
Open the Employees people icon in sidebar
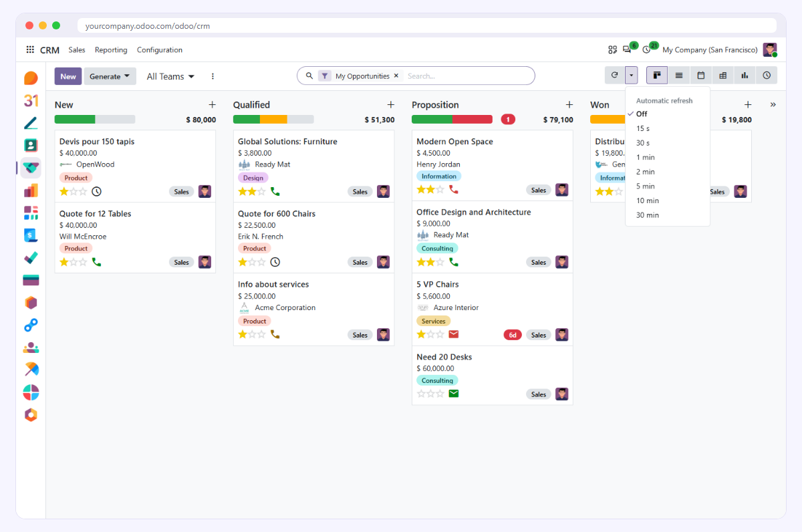coord(31,348)
